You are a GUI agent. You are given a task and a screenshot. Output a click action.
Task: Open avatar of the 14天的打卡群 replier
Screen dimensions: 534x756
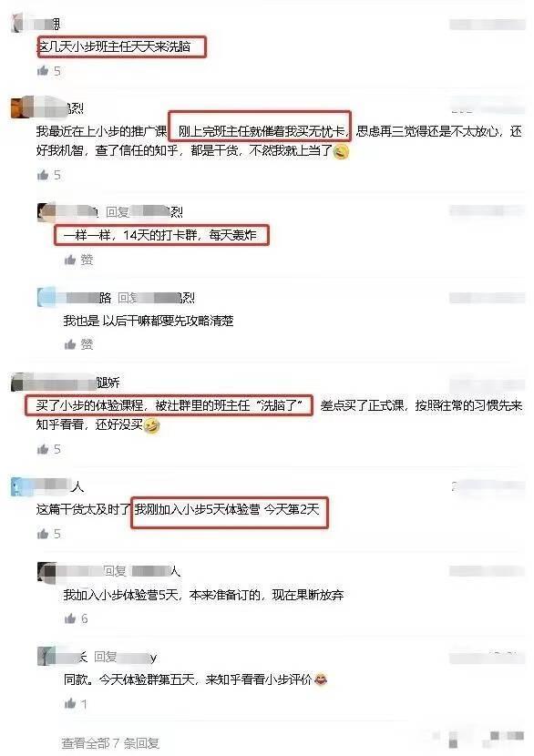46,212
